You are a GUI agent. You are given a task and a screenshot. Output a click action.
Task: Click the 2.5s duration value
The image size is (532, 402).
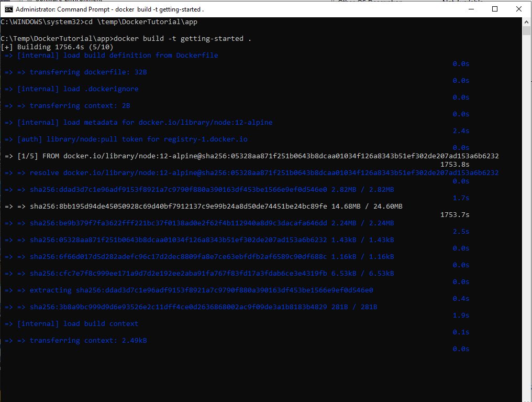coord(461,232)
